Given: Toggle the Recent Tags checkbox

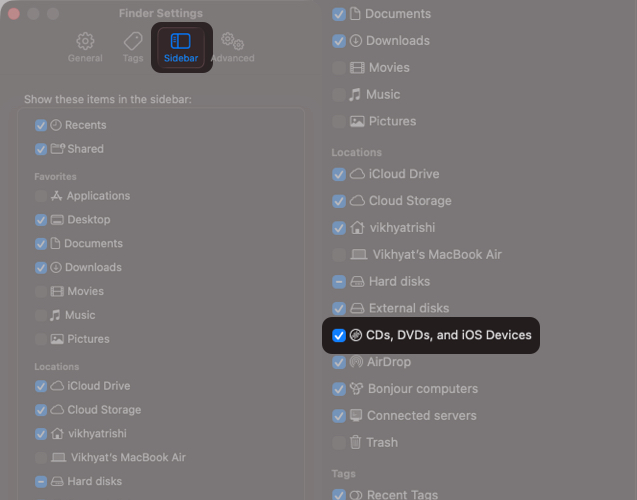Looking at the screenshot, I should pyautogui.click(x=339, y=494).
